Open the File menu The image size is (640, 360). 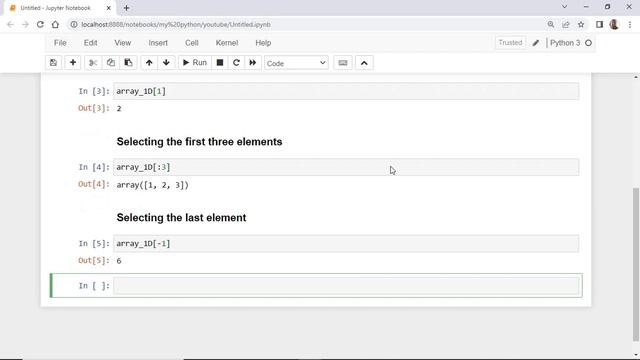[60, 43]
